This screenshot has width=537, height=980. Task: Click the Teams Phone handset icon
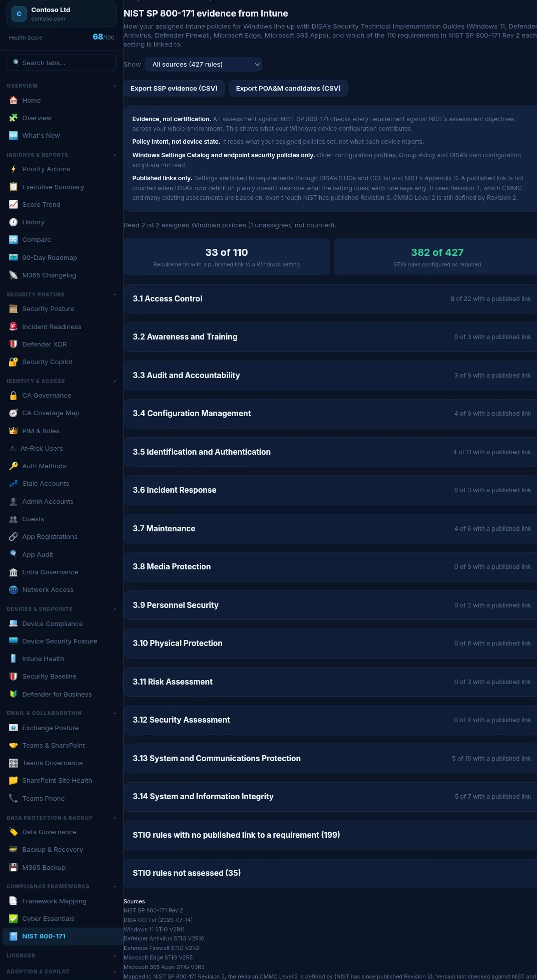(14, 799)
